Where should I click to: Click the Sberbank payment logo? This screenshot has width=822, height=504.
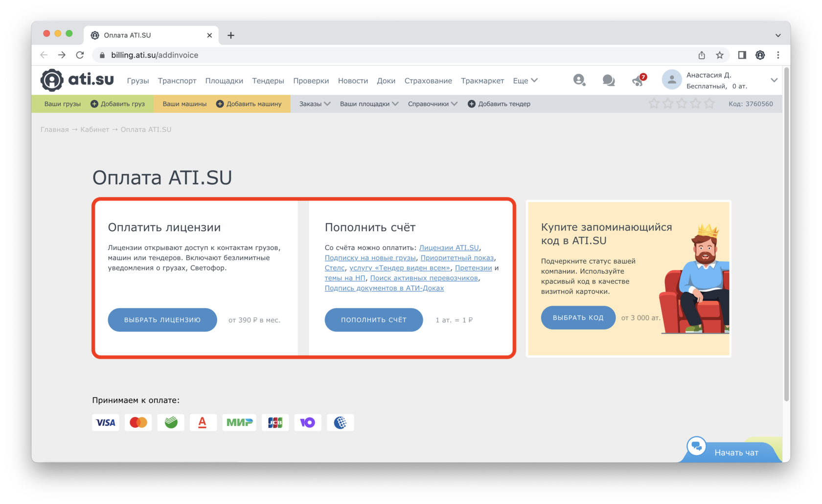171,422
